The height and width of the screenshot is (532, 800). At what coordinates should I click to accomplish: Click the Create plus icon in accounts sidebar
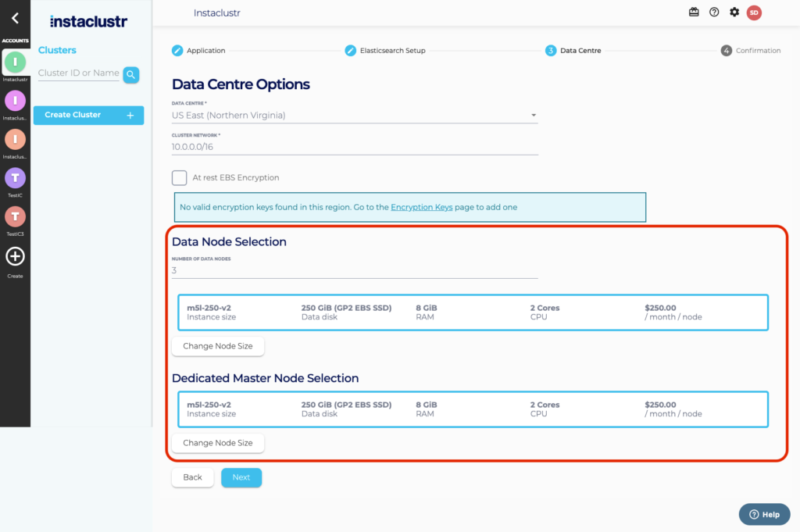[x=15, y=256]
